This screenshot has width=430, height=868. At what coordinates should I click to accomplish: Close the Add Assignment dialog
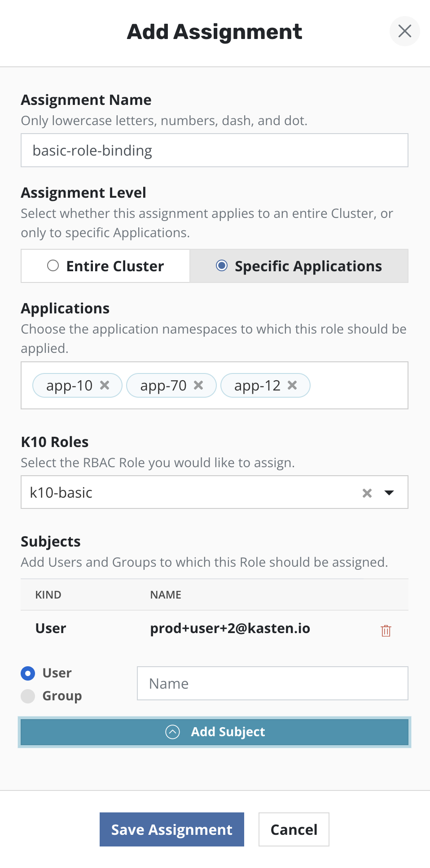[x=404, y=31]
